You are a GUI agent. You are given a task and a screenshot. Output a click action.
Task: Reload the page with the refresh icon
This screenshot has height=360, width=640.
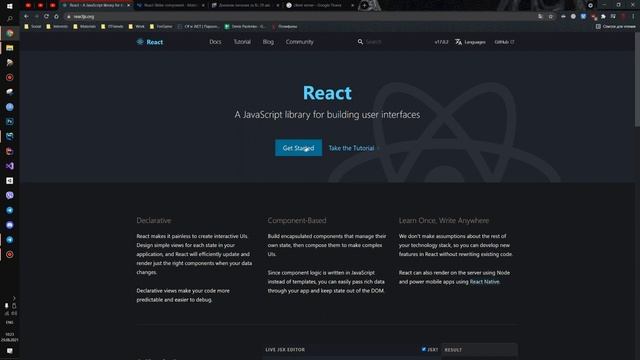coord(46,16)
